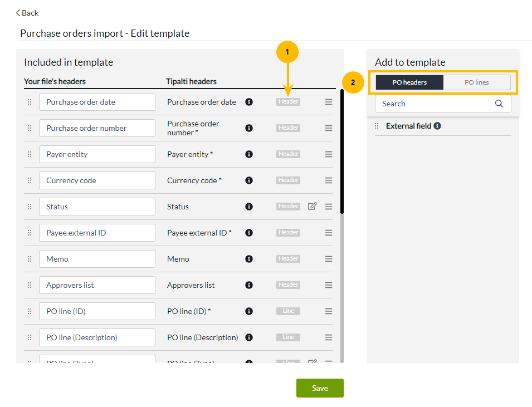Click drag handle of Status row

pos(30,206)
